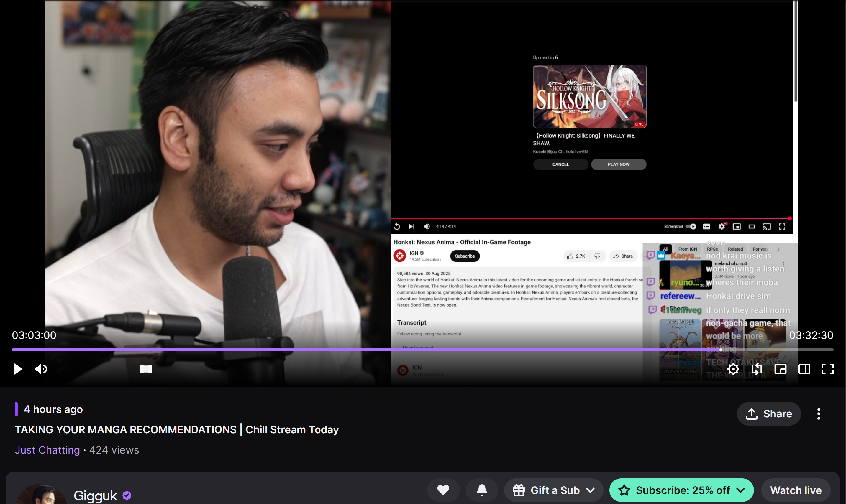Click the Watch live button
The height and width of the screenshot is (504, 846).
pyautogui.click(x=796, y=490)
